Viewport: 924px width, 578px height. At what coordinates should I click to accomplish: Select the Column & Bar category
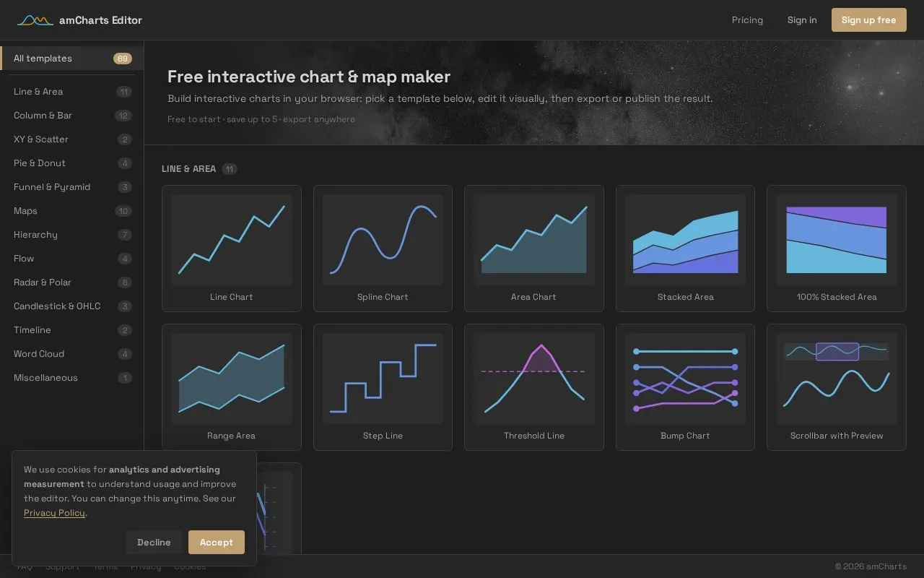[x=72, y=116]
